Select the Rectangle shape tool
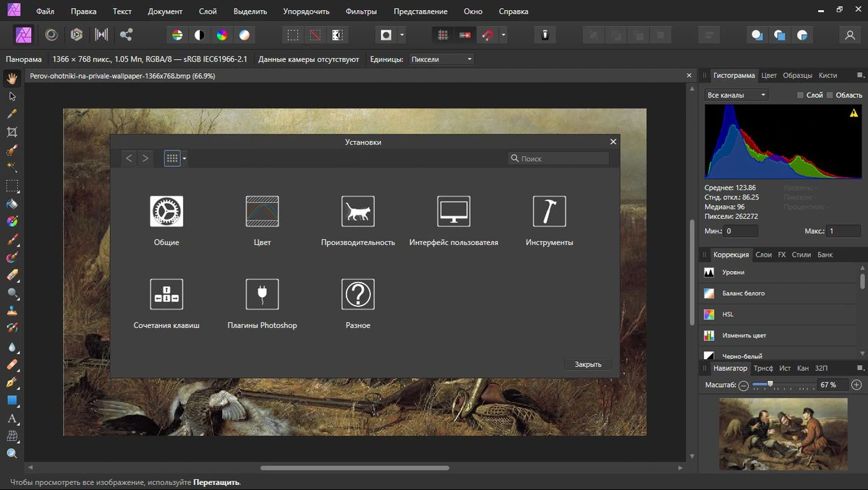This screenshot has height=490, width=868. pyautogui.click(x=12, y=400)
